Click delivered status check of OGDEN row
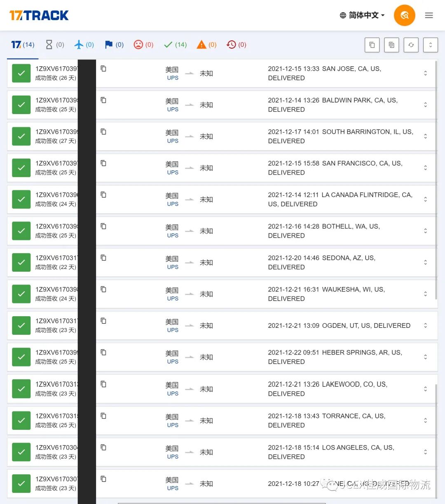The height and width of the screenshot is (504, 445). click(x=21, y=325)
